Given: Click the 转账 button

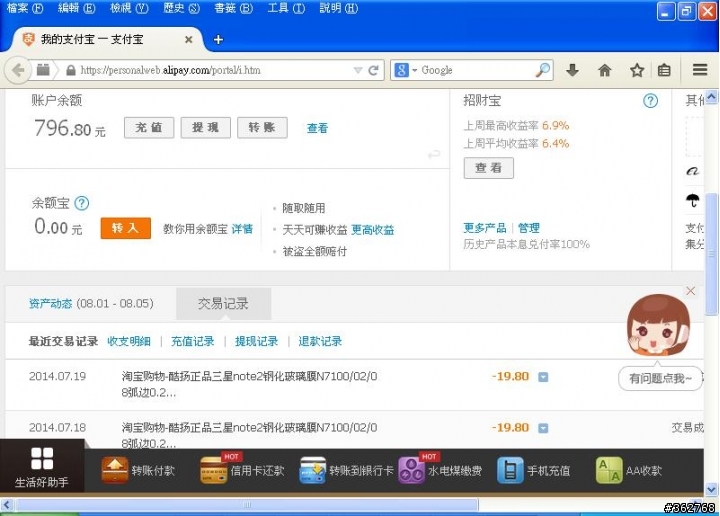Looking at the screenshot, I should pyautogui.click(x=262, y=127).
